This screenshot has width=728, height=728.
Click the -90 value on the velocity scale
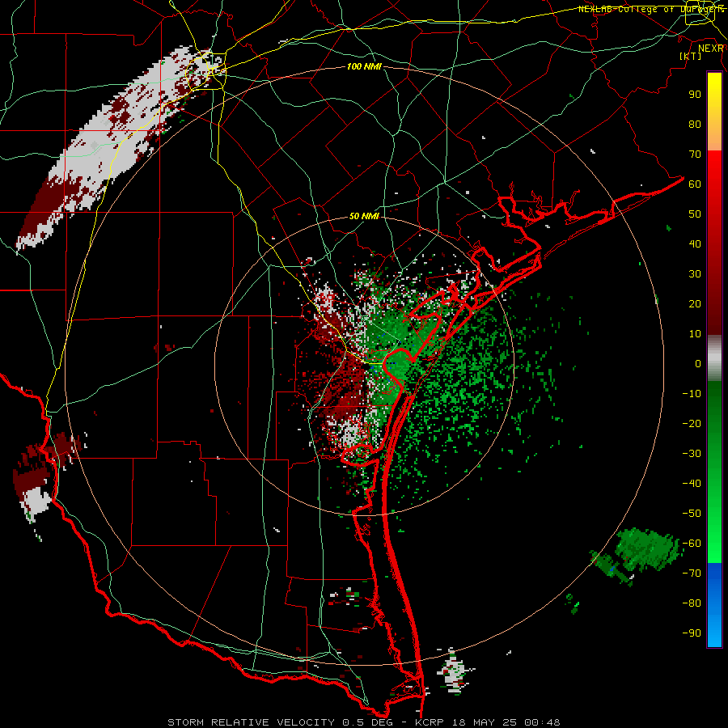point(692,633)
